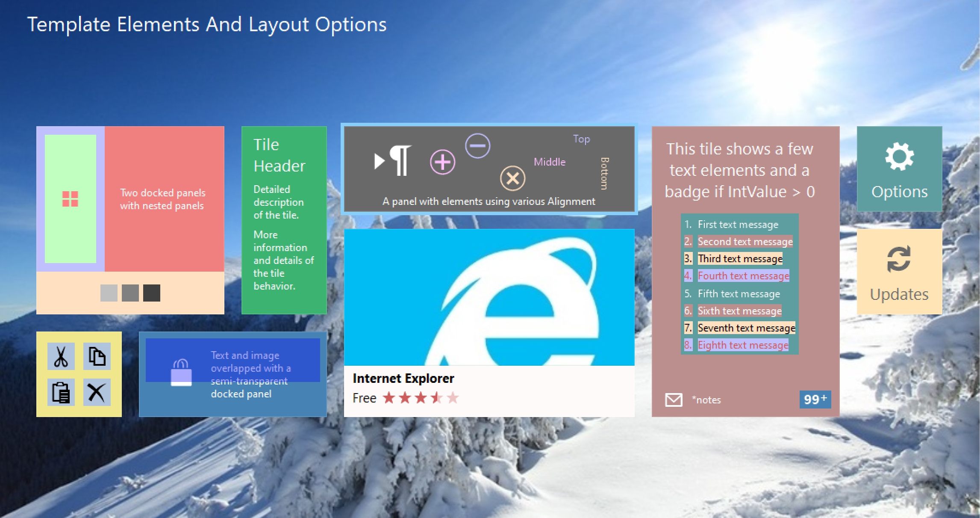Click the Copy documents icon

[97, 356]
